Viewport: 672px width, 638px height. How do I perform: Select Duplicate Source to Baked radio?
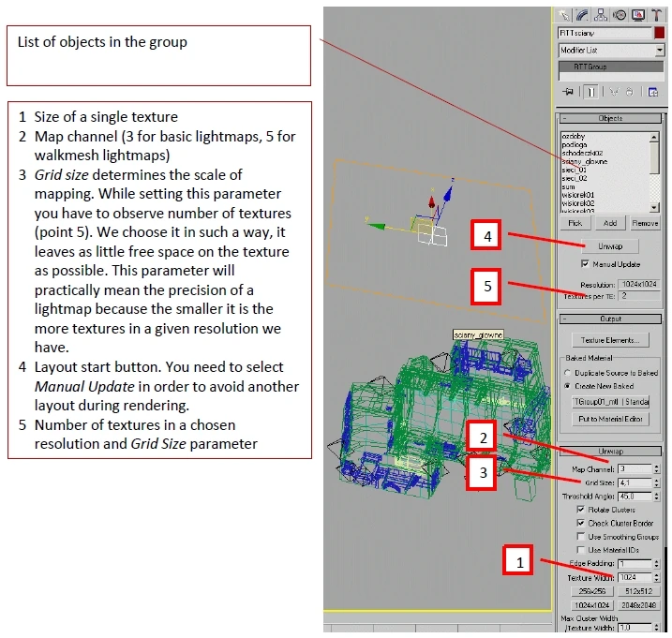568,373
